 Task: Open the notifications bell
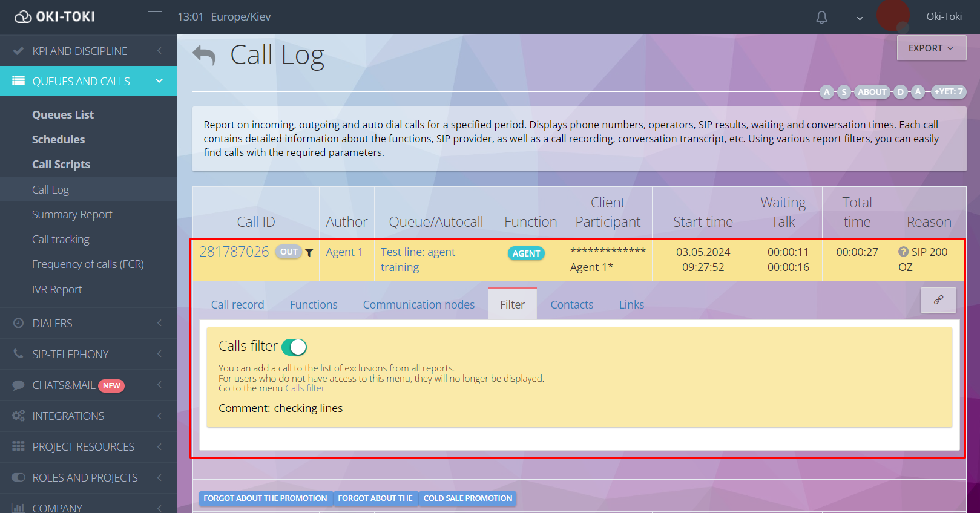[x=821, y=18]
